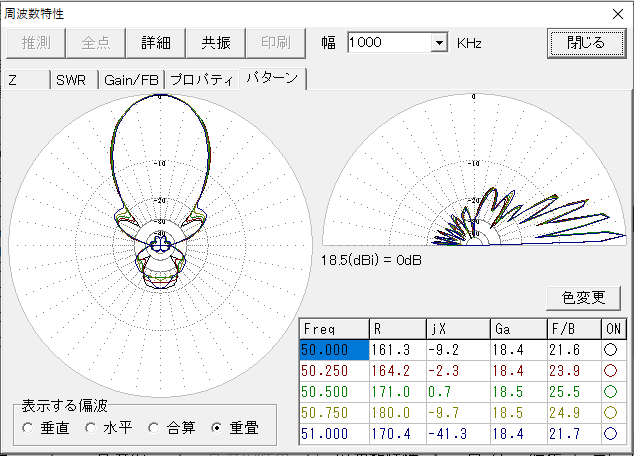Image resolution: width=634 pixels, height=456 pixels.
Task: Close the 周波数特性 window with X
Action: [617, 13]
